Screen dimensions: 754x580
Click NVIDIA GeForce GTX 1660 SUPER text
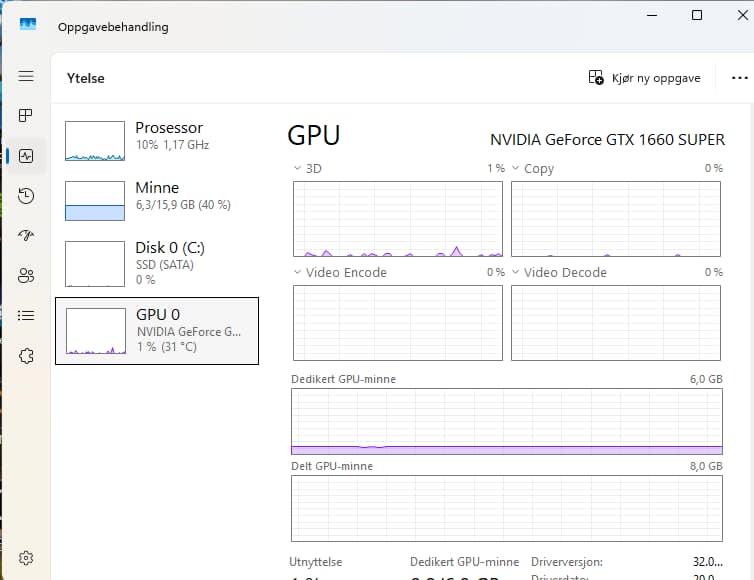(x=607, y=139)
